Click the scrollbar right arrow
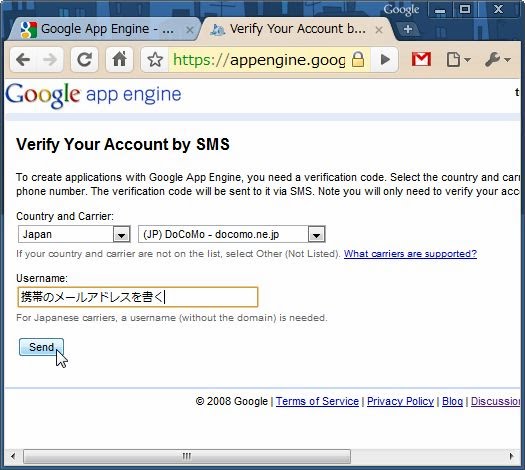The height and width of the screenshot is (470, 525). click(x=511, y=456)
